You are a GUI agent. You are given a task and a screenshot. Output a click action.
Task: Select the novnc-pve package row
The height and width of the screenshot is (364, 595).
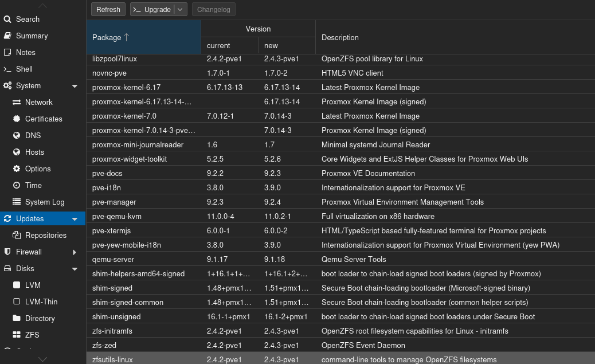pyautogui.click(x=340, y=73)
